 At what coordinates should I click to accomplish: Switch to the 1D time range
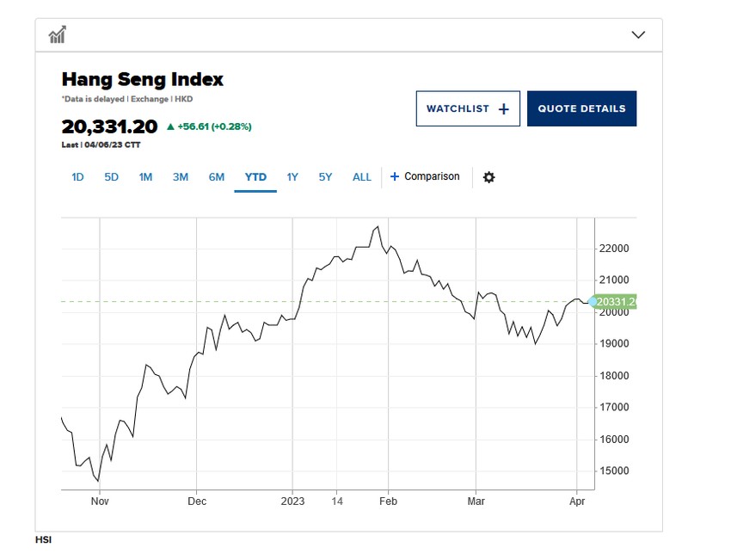click(x=77, y=177)
